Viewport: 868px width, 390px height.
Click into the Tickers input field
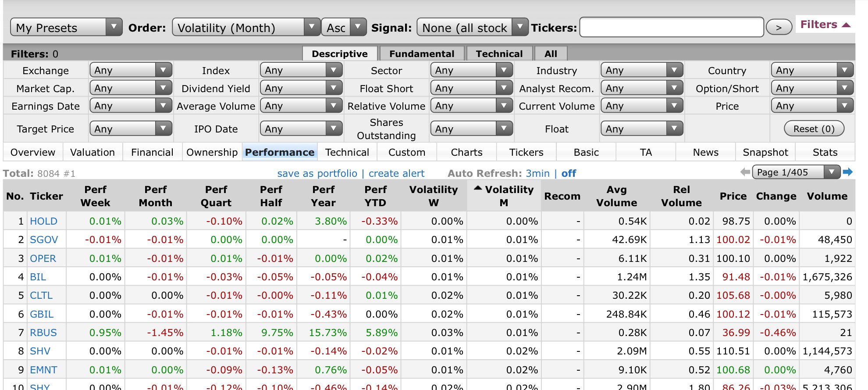[x=671, y=28]
